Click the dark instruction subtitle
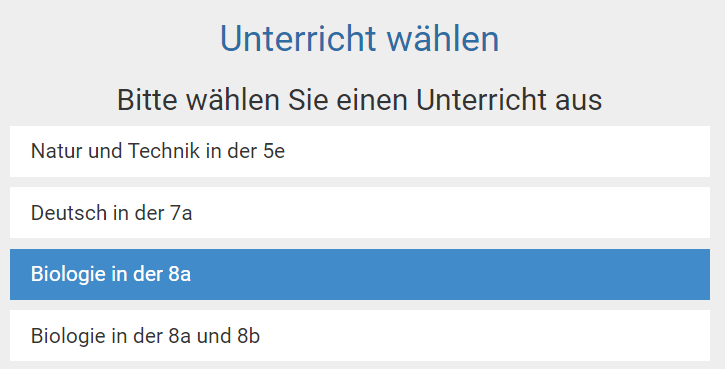Image resolution: width=725 pixels, height=369 pixels. (360, 100)
